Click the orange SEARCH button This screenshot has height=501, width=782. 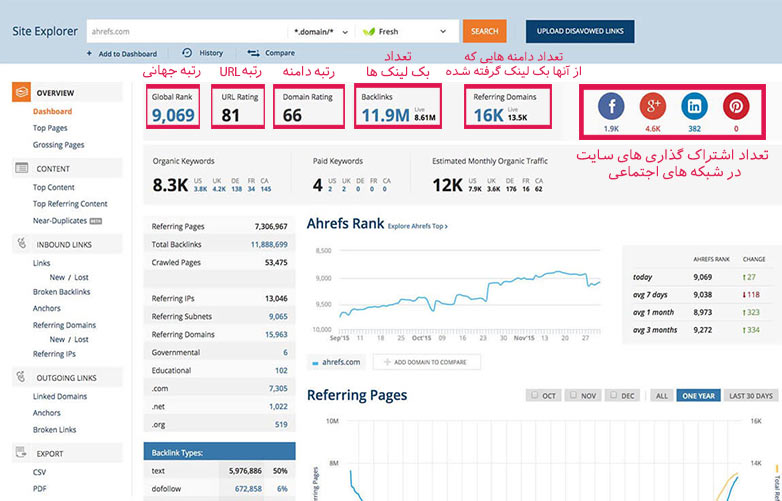(x=484, y=31)
